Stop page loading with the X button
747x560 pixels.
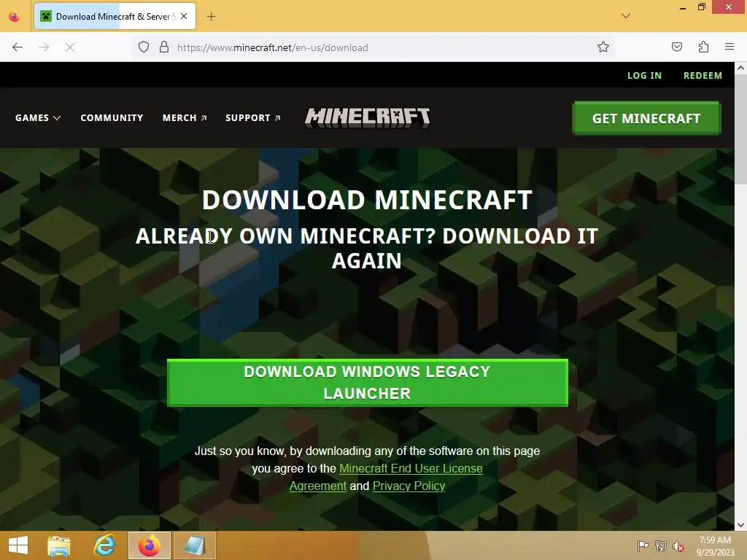click(70, 47)
